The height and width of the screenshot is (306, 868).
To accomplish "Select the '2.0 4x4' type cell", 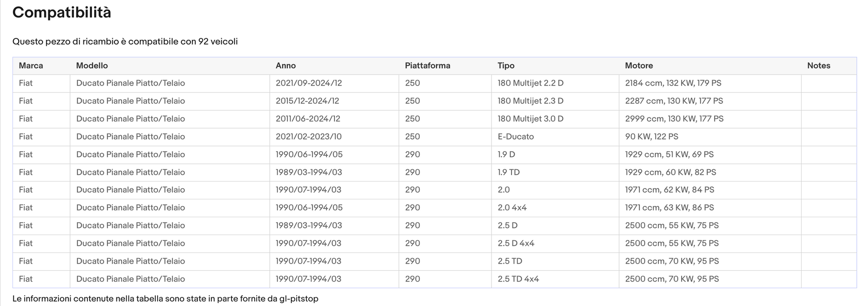I will pos(555,208).
